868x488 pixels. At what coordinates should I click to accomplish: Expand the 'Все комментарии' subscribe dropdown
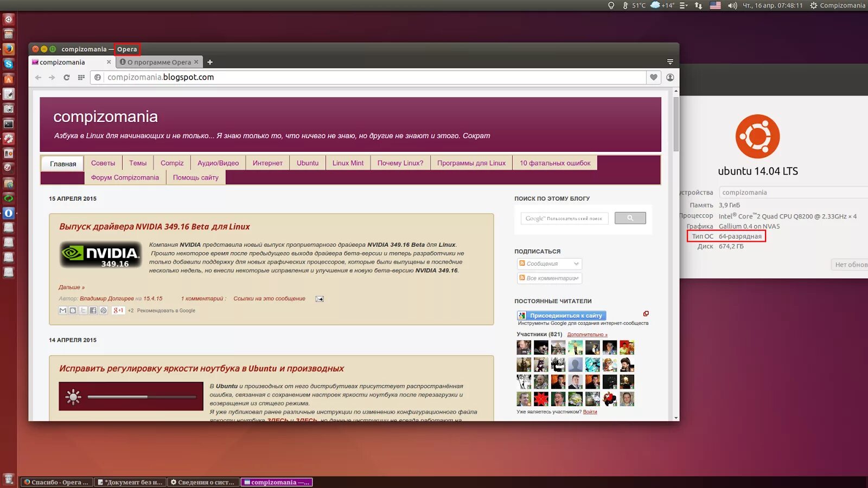pos(550,278)
